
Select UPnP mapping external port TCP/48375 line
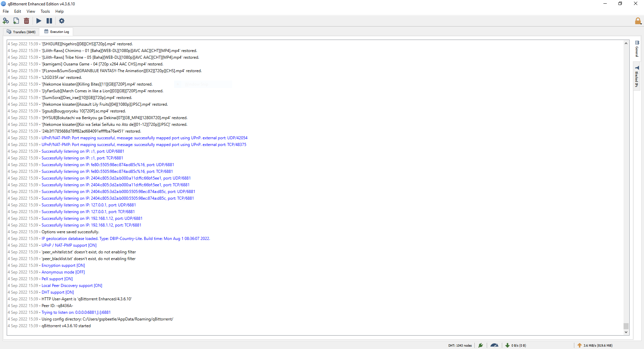127,145
